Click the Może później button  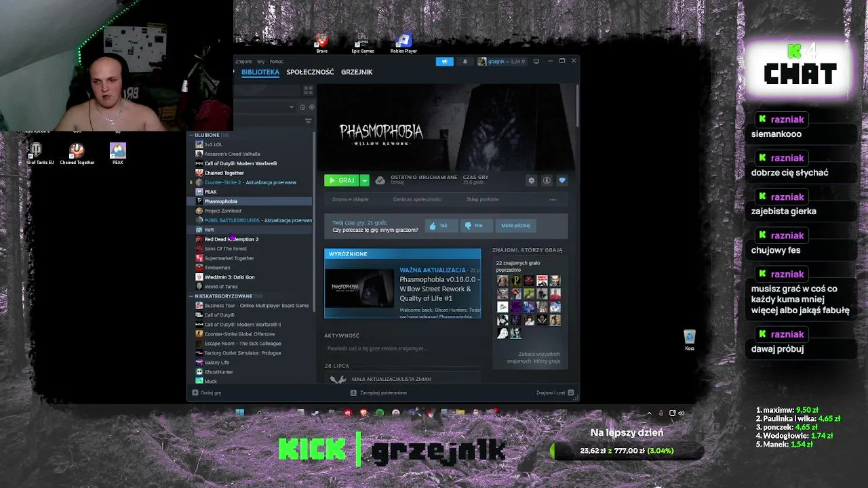pyautogui.click(x=515, y=226)
